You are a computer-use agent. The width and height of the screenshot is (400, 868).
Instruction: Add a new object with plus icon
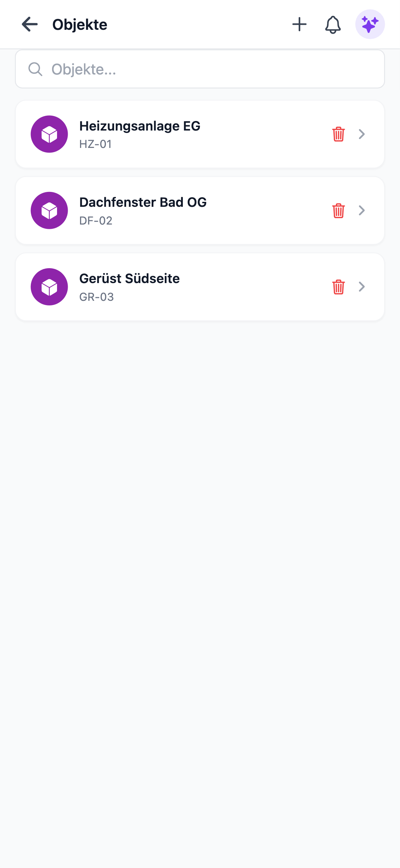pyautogui.click(x=299, y=24)
